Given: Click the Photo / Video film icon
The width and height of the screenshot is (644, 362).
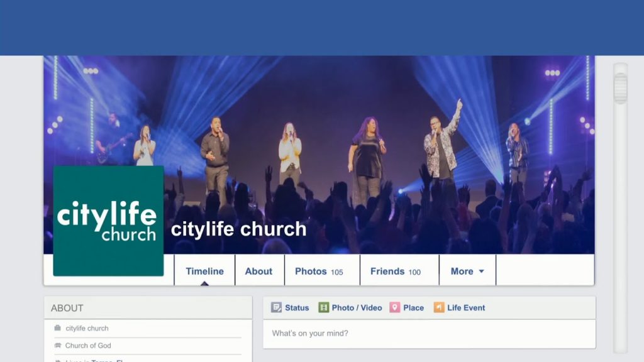Looking at the screenshot, I should (x=324, y=307).
